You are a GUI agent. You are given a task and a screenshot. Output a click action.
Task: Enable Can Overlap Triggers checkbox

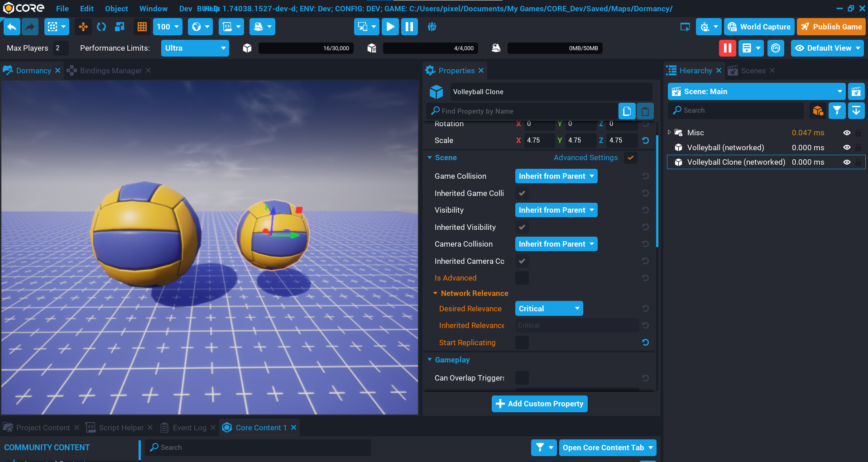point(522,378)
